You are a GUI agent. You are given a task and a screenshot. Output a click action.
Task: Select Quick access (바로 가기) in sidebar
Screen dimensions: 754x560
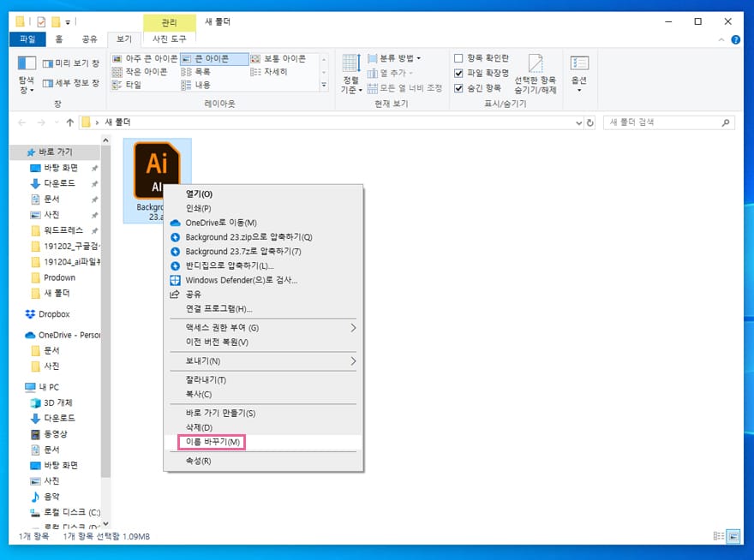[56, 152]
